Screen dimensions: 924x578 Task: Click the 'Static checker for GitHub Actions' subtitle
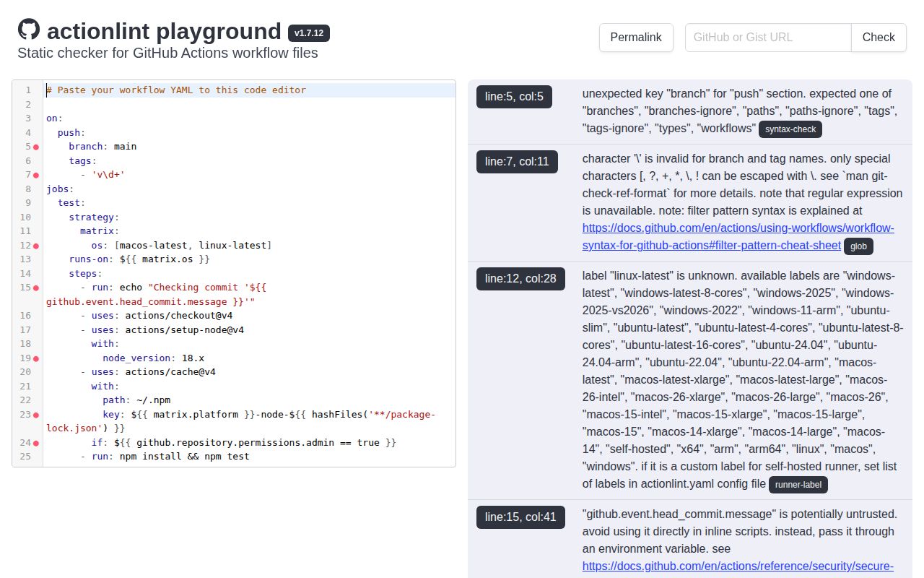pos(167,53)
